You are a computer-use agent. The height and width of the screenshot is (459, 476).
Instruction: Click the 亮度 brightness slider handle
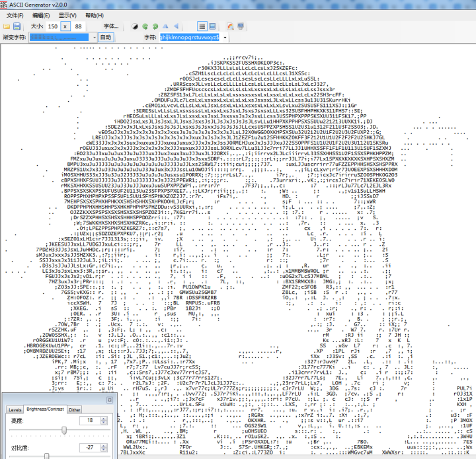tap(64, 430)
